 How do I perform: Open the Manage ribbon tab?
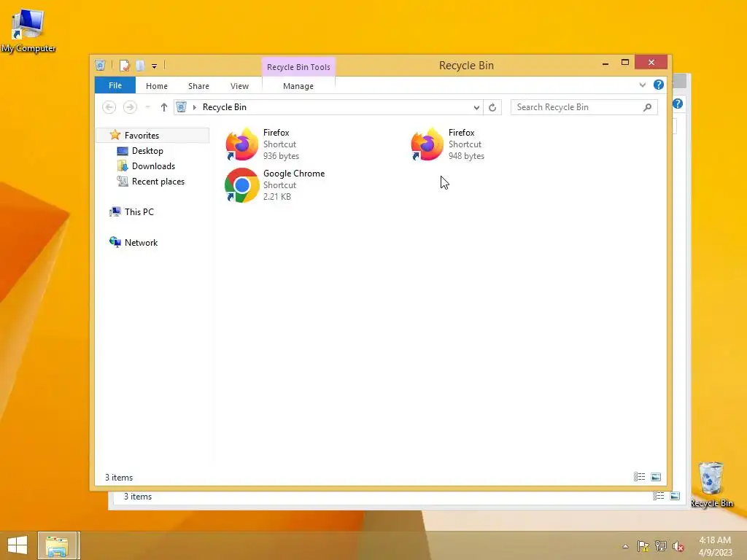298,86
